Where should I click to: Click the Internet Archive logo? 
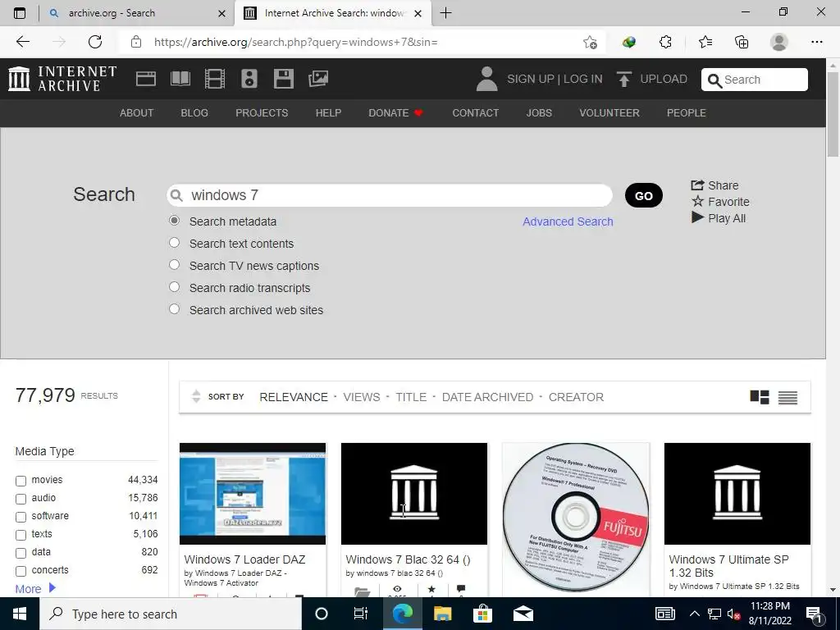[62, 79]
